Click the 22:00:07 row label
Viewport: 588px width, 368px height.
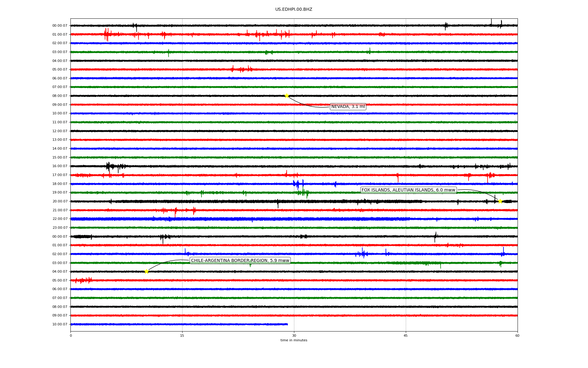pyautogui.click(x=60, y=219)
